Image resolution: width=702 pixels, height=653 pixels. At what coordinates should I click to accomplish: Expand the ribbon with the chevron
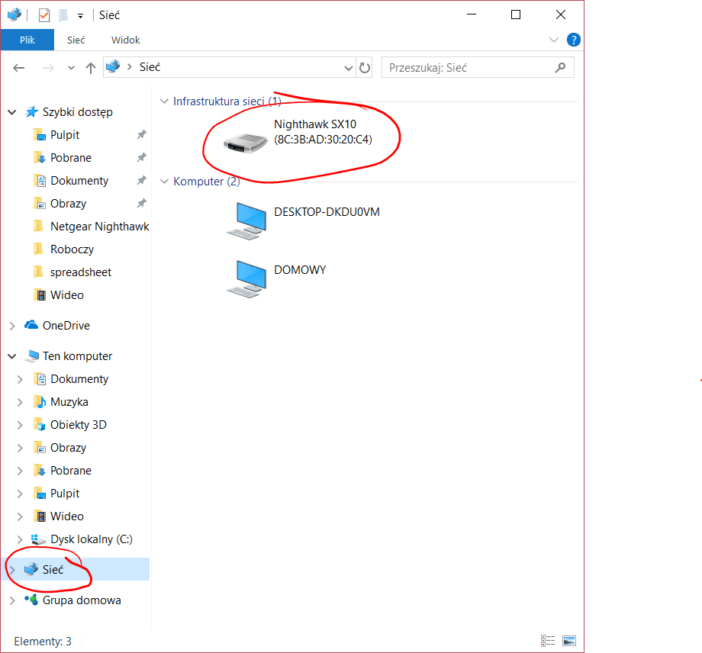(554, 40)
